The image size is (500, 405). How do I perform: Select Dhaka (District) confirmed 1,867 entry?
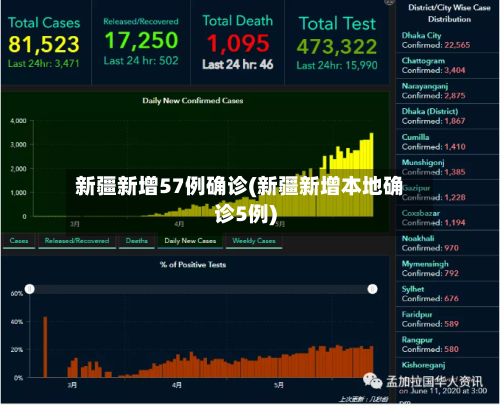click(x=447, y=116)
